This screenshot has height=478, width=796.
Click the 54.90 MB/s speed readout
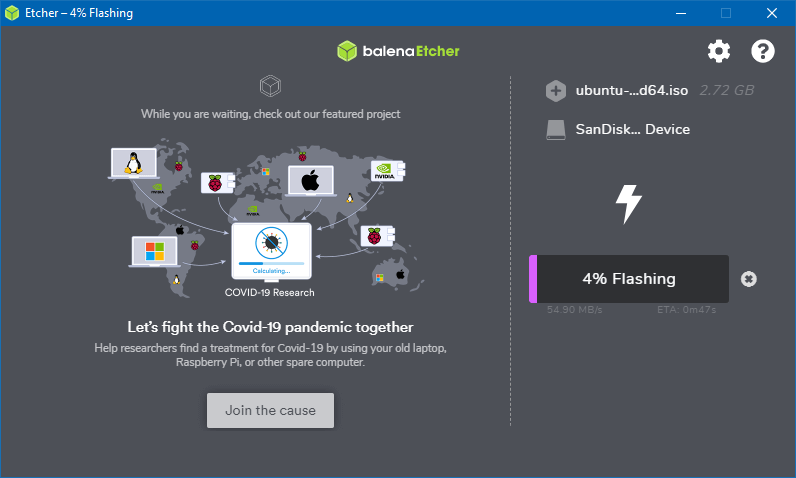tap(574, 310)
